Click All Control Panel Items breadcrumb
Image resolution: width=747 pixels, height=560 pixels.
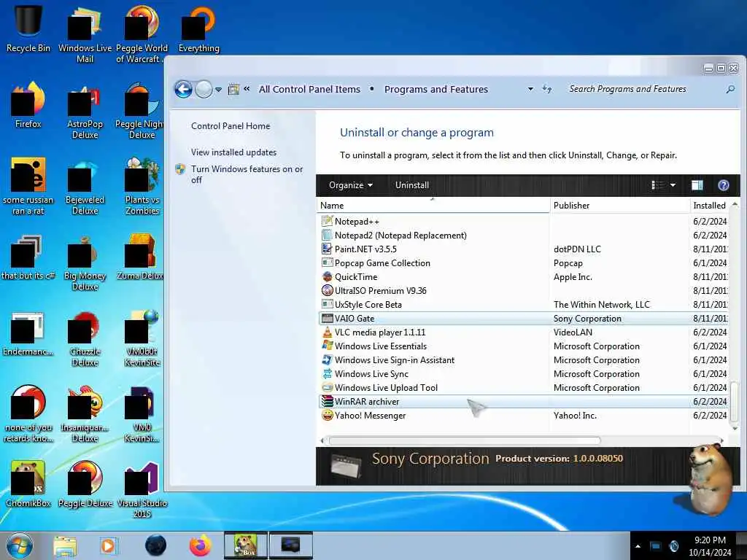(309, 89)
